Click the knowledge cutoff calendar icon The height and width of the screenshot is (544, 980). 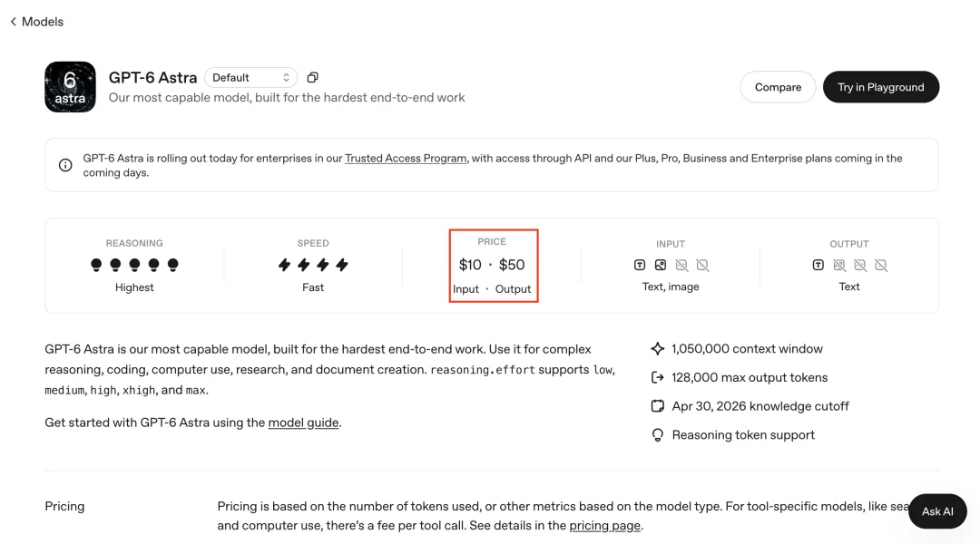pyautogui.click(x=658, y=406)
